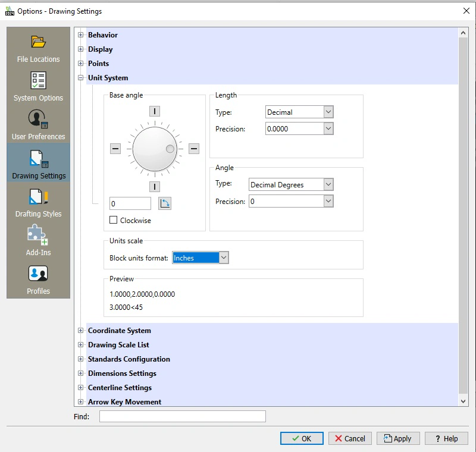The height and width of the screenshot is (452, 476).
Task: Expand Dimensions Settings node
Action: point(80,373)
